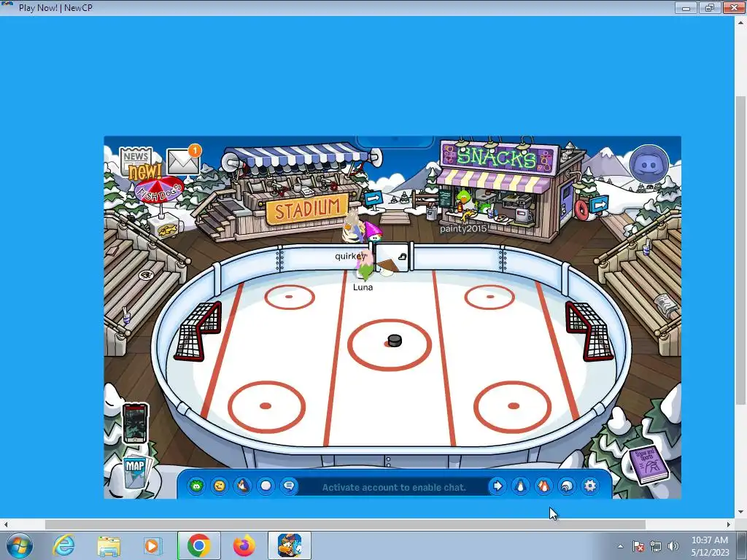
Task: Go to the igloo icon
Action: click(567, 486)
